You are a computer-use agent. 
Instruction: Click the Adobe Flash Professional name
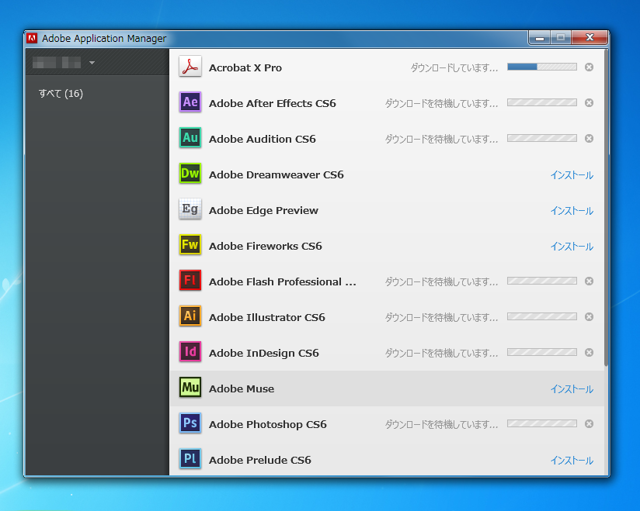pyautogui.click(x=282, y=282)
